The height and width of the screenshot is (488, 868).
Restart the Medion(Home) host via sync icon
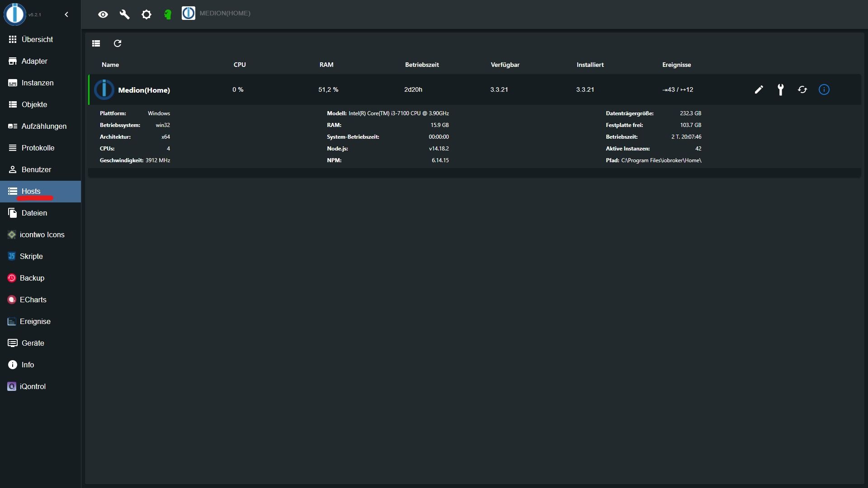pos(802,89)
